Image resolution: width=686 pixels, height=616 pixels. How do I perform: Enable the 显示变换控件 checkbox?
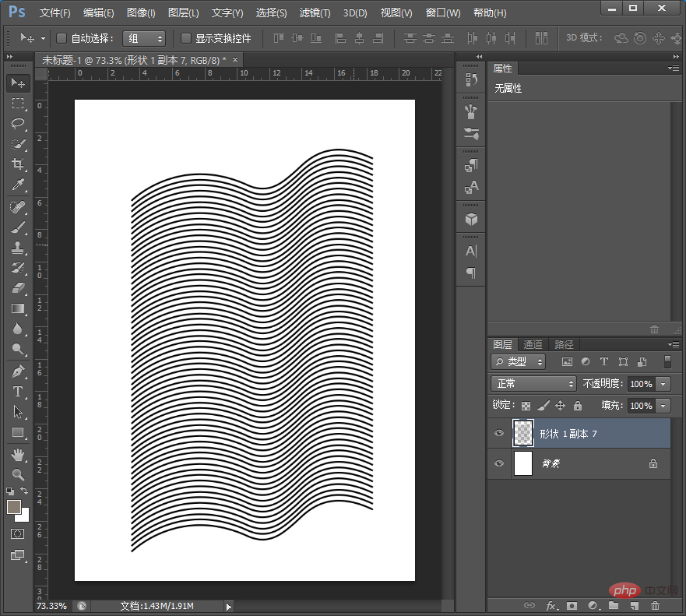[186, 38]
